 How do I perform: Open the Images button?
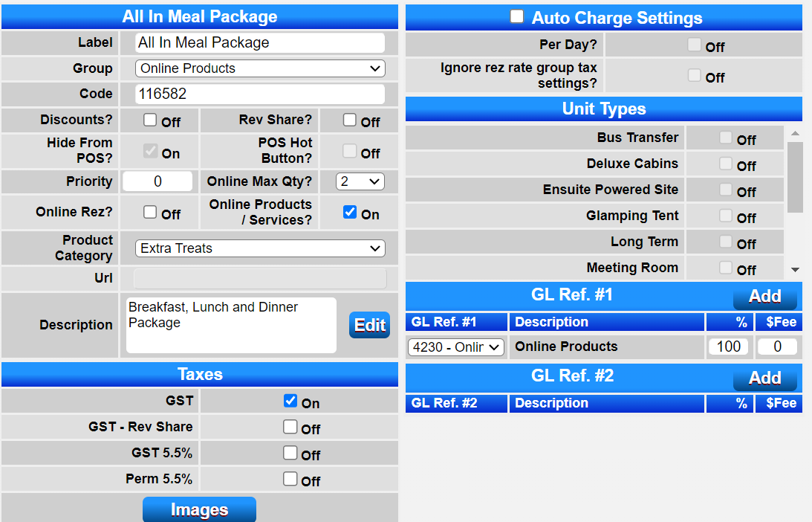pyautogui.click(x=199, y=509)
